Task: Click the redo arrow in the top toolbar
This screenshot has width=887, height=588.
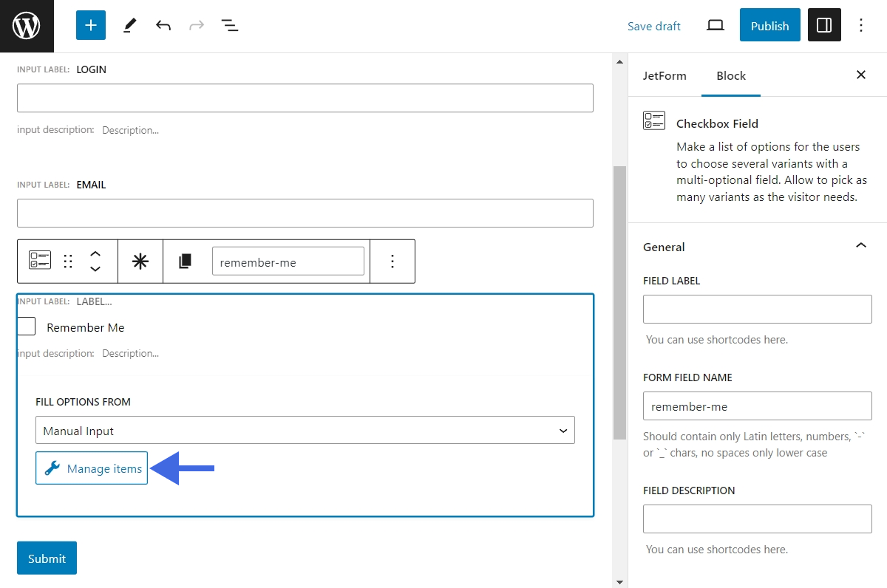Action: pyautogui.click(x=196, y=24)
